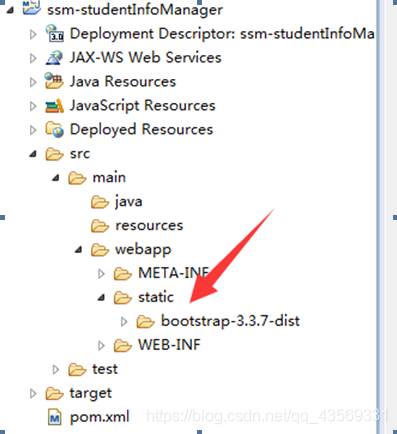Screen dimensions: 397x434
Task: Collapse the ssm-studentInfoManager project node
Action: point(10,10)
